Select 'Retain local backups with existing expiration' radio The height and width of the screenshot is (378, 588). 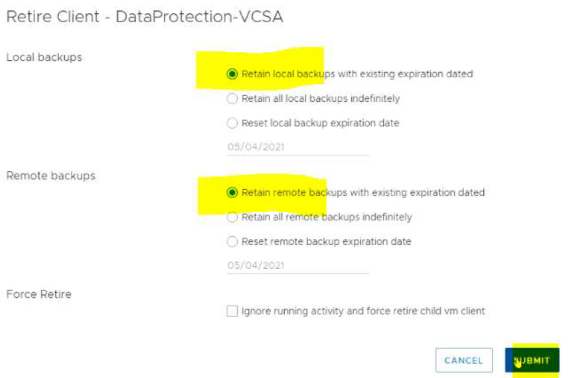tap(232, 74)
